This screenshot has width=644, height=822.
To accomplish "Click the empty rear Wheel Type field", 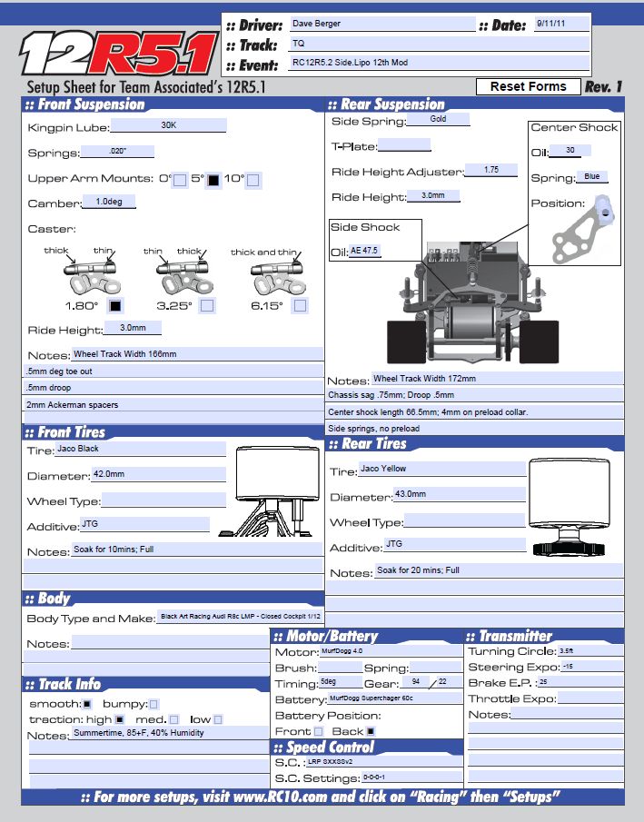I will pyautogui.click(x=465, y=520).
